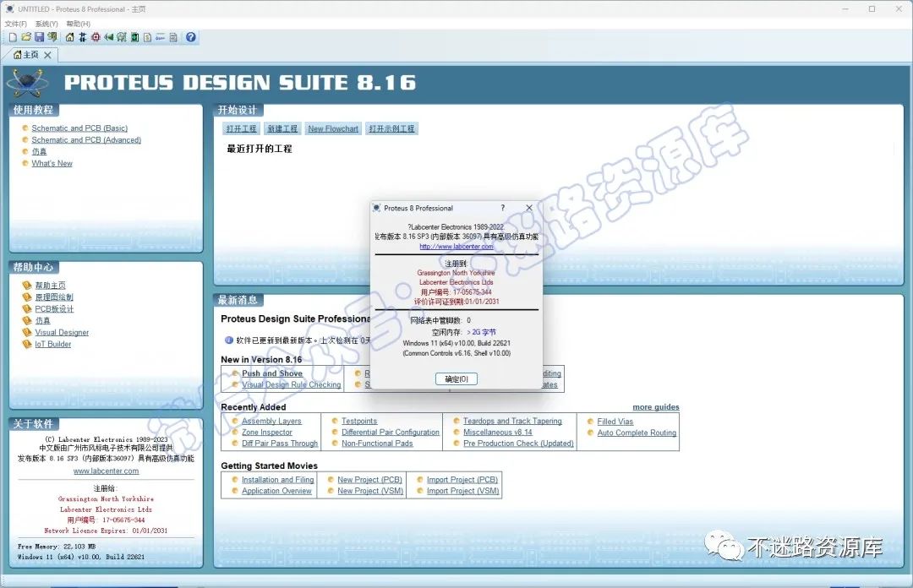Image resolution: width=913 pixels, height=588 pixels.
Task: Open PCB板设计 help link
Action: [54, 309]
